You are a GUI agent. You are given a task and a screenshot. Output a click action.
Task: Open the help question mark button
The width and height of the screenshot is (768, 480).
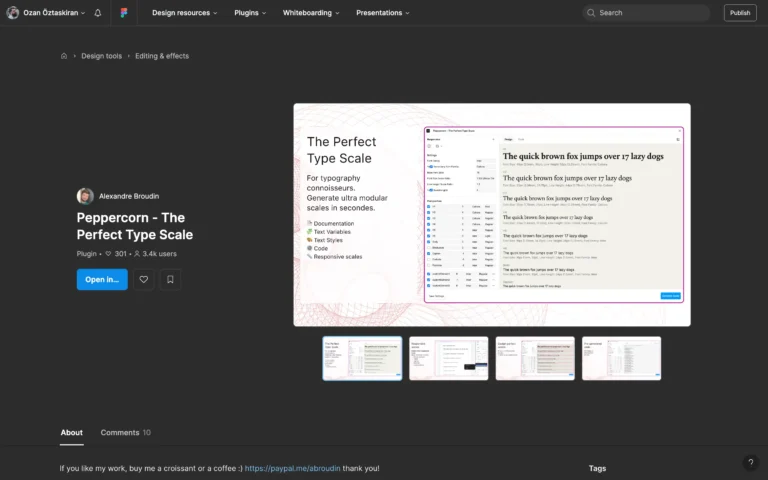click(x=750, y=462)
